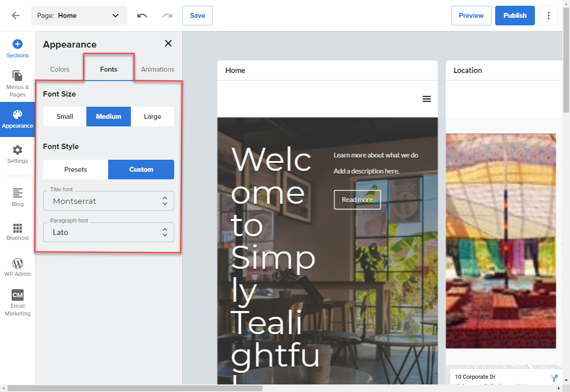Close the Appearance panel
This screenshot has width=570, height=392.
168,43
